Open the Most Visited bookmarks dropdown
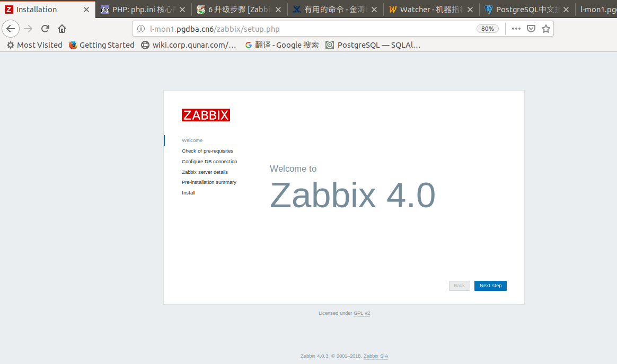 point(34,45)
